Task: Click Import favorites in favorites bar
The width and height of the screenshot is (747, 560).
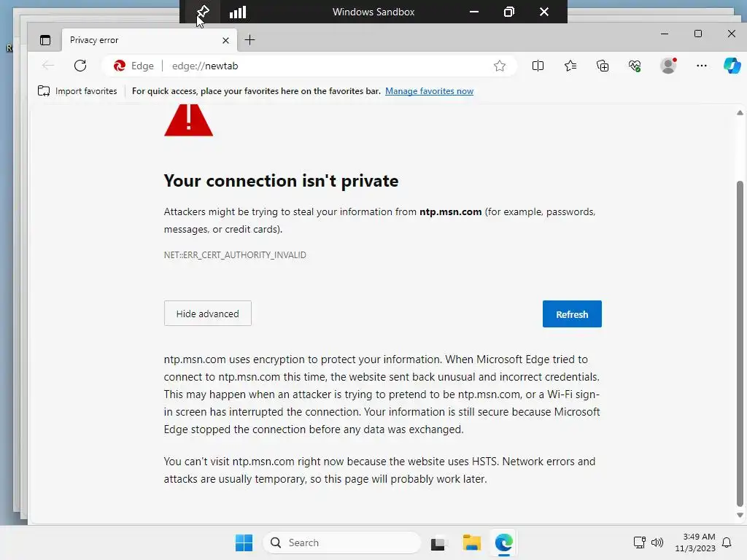Action: point(77,91)
